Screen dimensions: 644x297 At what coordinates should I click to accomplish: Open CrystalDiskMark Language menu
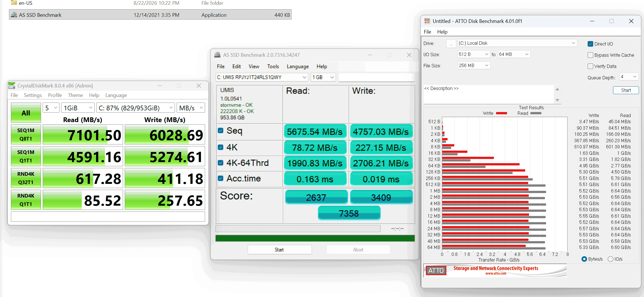point(116,95)
